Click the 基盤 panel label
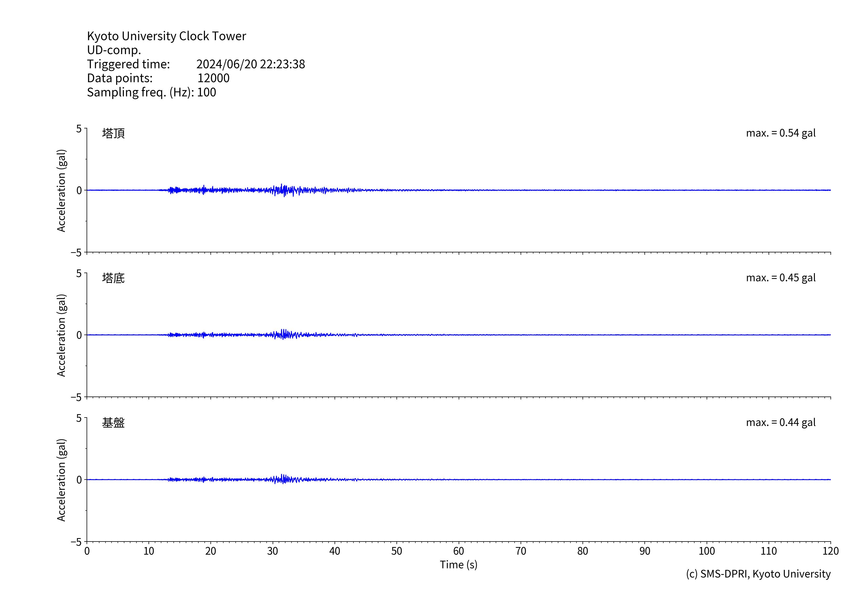Screen dimensions: 868x614 pyautogui.click(x=113, y=423)
